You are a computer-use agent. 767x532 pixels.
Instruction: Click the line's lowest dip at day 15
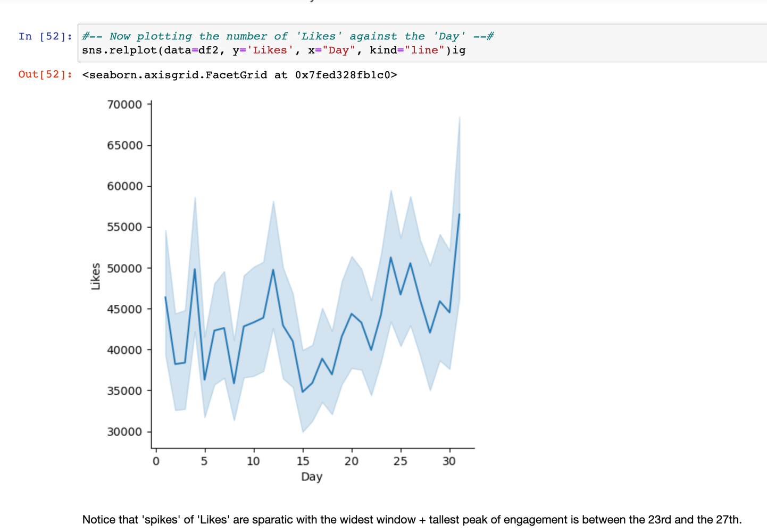(x=303, y=392)
